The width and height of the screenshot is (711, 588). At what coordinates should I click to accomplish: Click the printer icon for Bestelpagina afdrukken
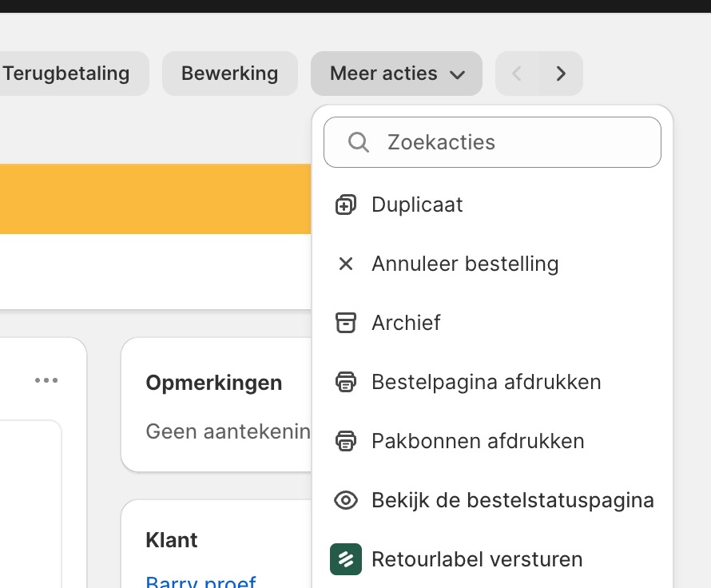point(345,382)
